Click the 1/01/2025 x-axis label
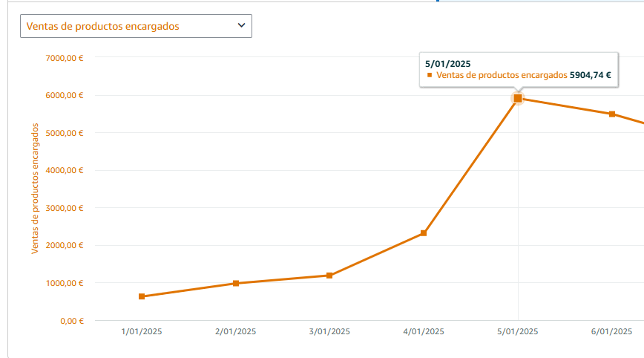Screen dimensions: 644x358 click(142, 332)
